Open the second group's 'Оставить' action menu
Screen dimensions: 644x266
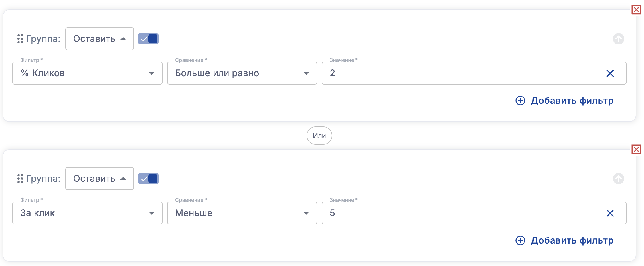coord(99,179)
